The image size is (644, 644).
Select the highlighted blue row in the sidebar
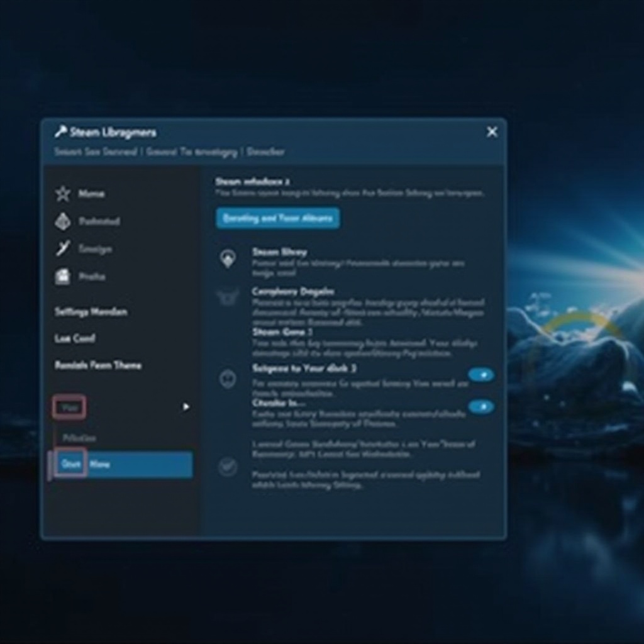tap(123, 464)
